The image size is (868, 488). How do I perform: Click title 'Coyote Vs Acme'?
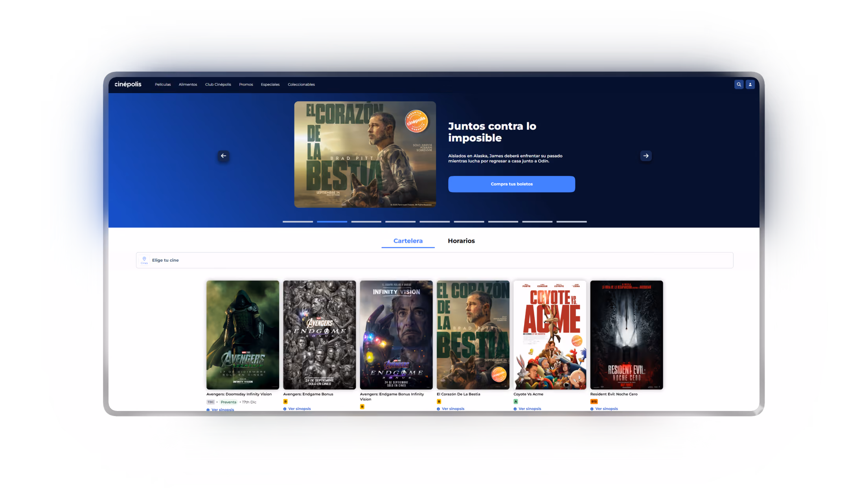click(528, 394)
